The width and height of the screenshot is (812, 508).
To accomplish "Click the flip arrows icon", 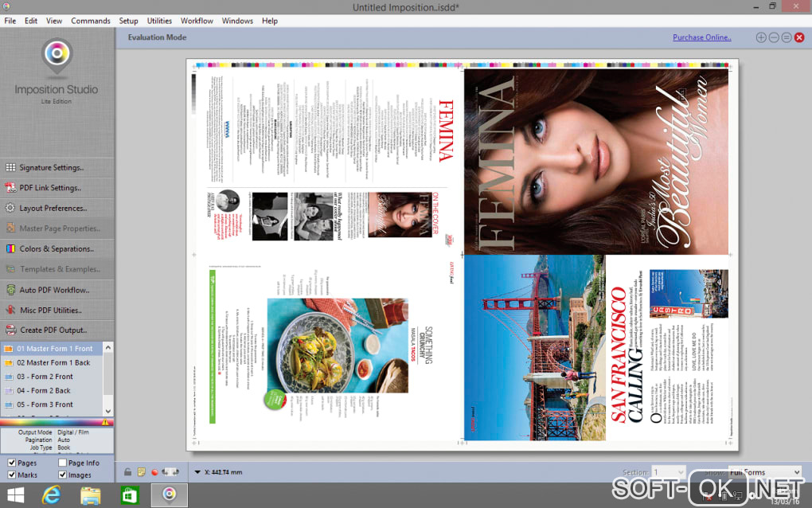I will coord(171,471).
